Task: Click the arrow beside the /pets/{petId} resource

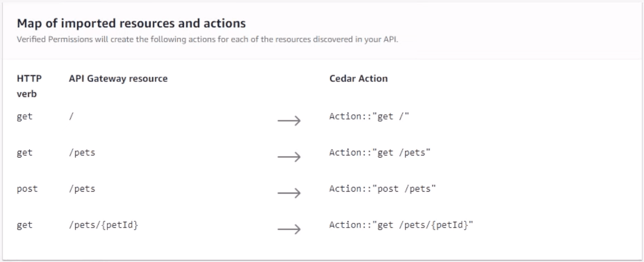Action: (289, 229)
